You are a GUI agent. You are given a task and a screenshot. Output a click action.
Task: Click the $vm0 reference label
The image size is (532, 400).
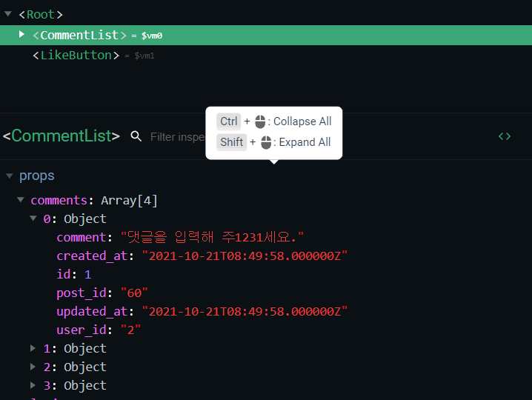coord(152,36)
